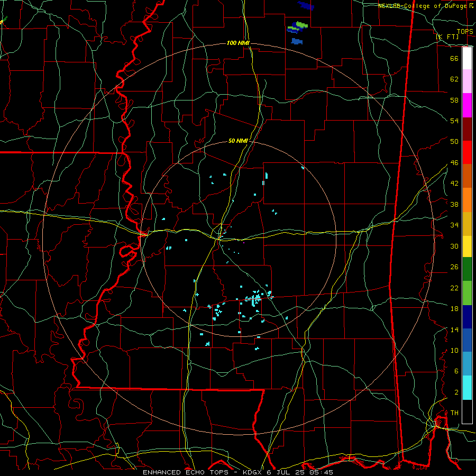Click the dark green scale segment
Image resolution: width=476 pixels, height=476 pixels.
(x=467, y=269)
